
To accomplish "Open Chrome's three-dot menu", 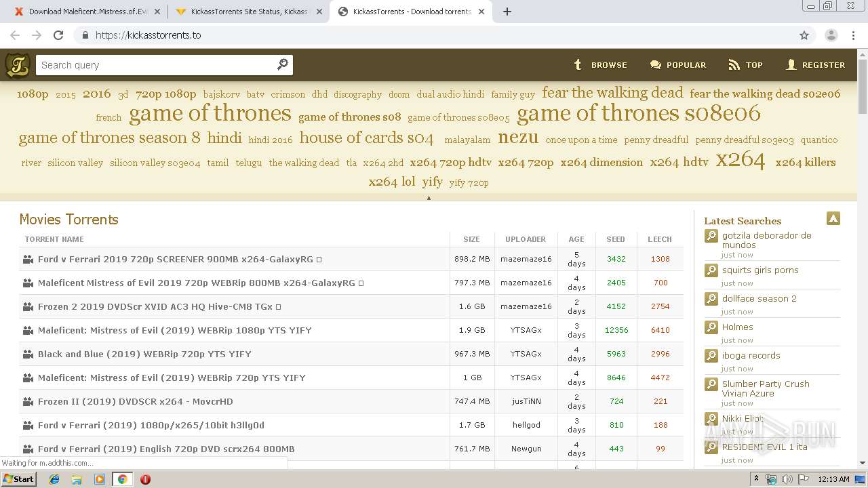I will click(x=853, y=35).
